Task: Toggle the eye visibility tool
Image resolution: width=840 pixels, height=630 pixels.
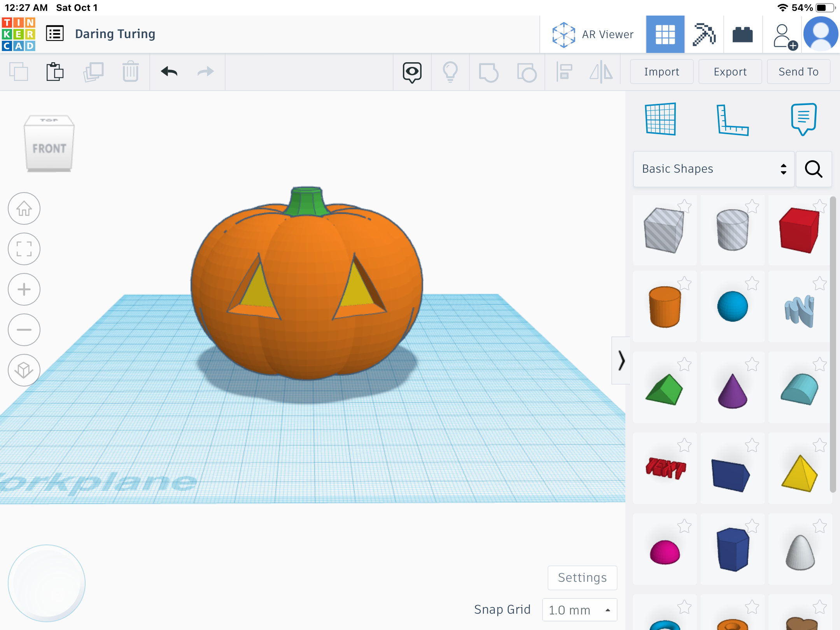Action: pyautogui.click(x=412, y=72)
